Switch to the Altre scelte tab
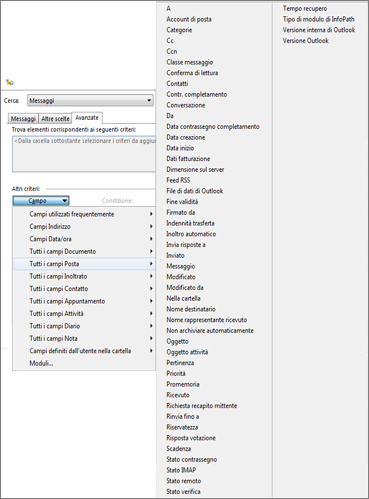 [55, 119]
